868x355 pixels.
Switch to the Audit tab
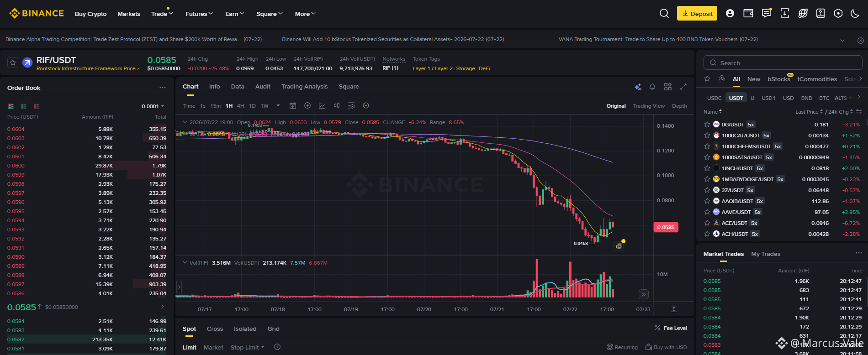[263, 87]
